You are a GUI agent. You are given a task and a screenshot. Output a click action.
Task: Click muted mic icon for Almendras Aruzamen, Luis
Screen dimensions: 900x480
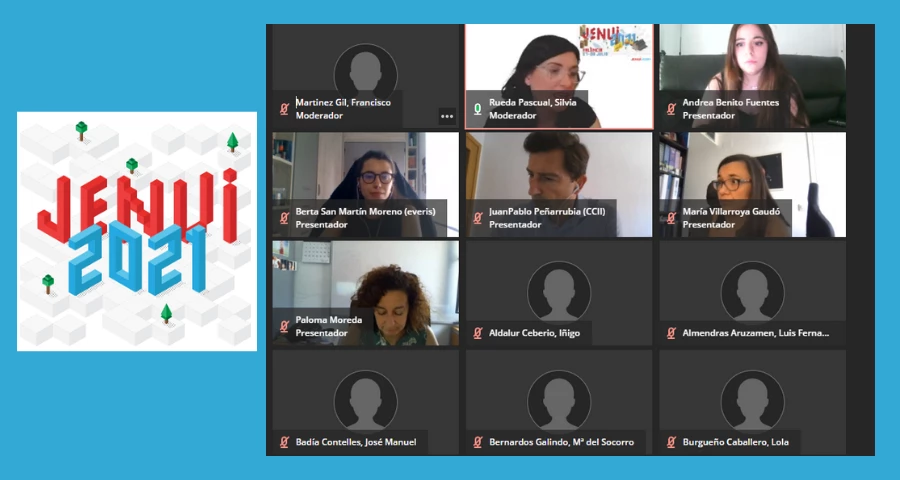(671, 333)
